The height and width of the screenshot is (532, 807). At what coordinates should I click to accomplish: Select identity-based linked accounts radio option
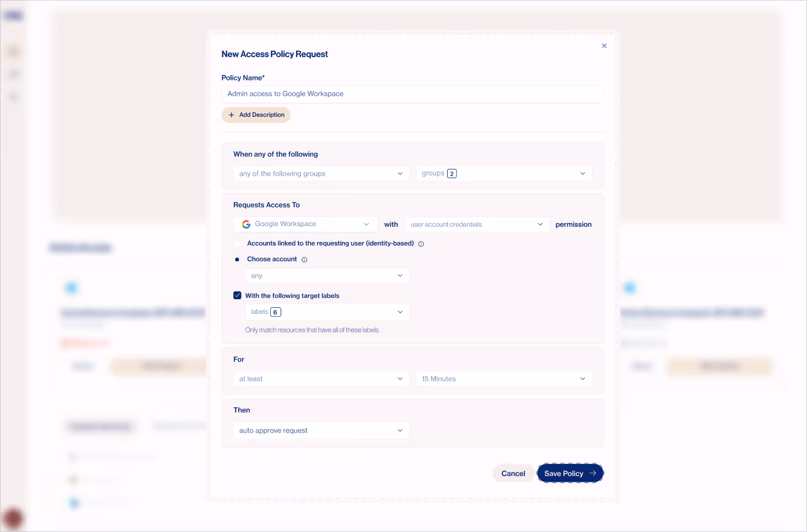tap(237, 244)
